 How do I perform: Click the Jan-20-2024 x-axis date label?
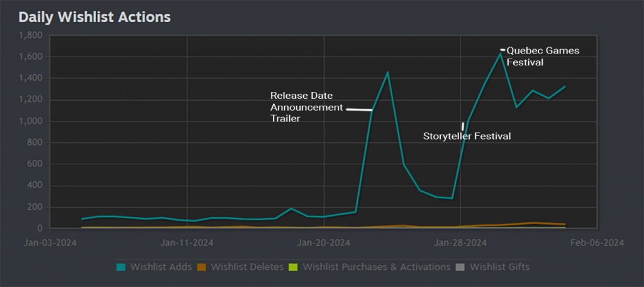point(324,242)
